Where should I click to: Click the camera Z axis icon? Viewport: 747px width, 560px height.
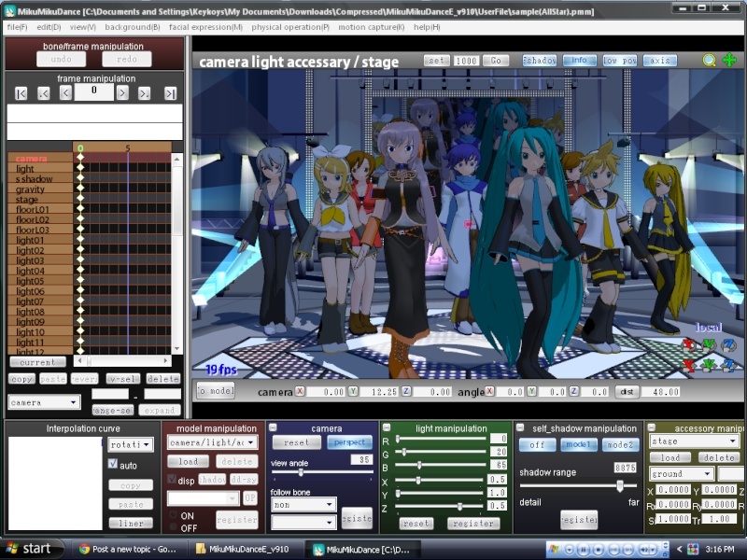coord(406,391)
